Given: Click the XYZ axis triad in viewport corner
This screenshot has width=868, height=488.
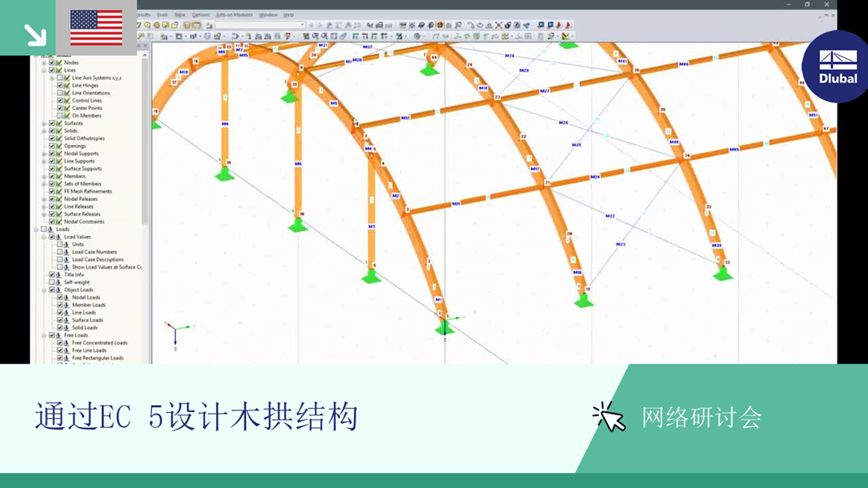Looking at the screenshot, I should [176, 335].
